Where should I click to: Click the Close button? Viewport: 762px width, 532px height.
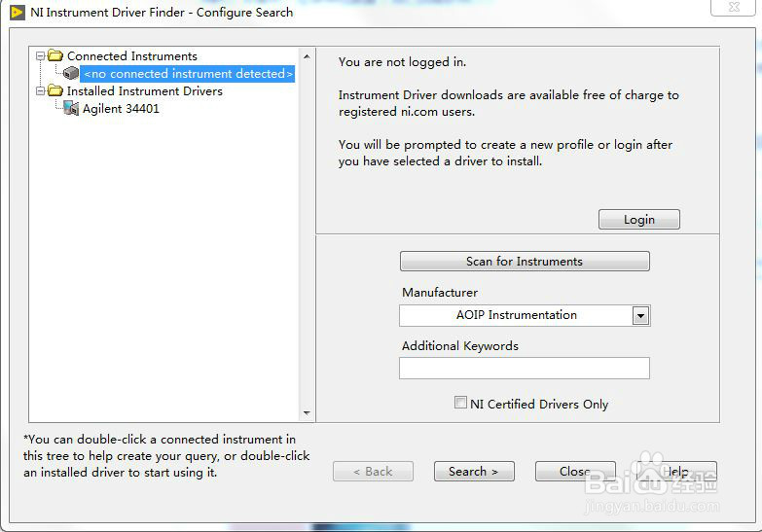[575, 472]
